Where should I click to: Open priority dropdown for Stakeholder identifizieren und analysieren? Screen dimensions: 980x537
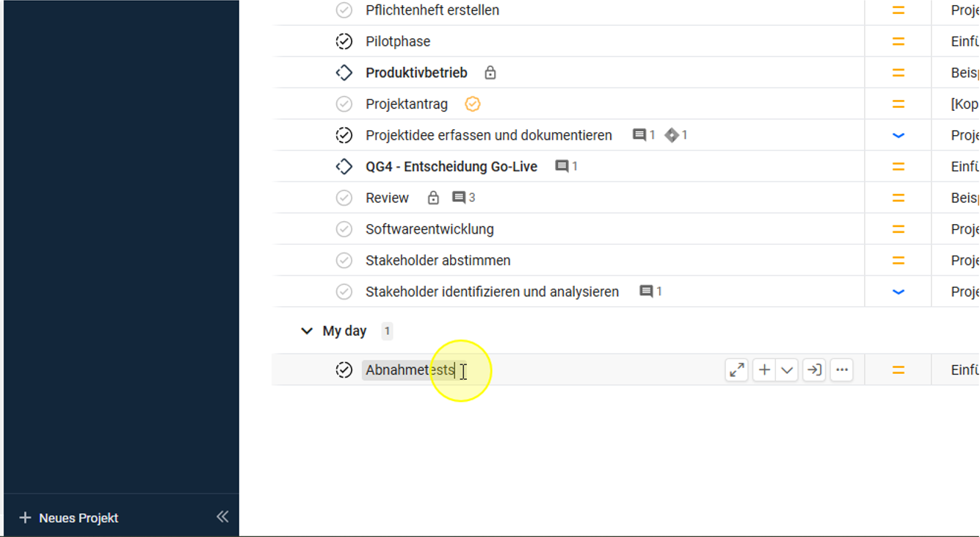click(898, 292)
